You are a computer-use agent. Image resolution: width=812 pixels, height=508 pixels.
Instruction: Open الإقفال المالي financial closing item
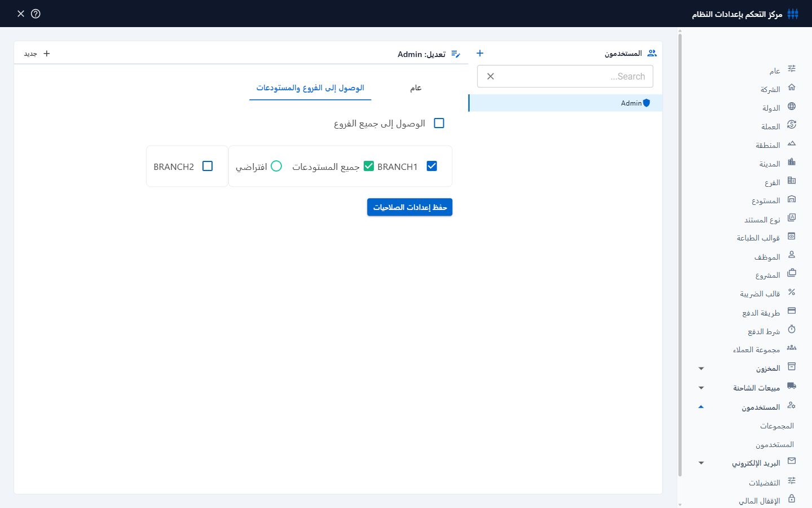[x=767, y=501]
